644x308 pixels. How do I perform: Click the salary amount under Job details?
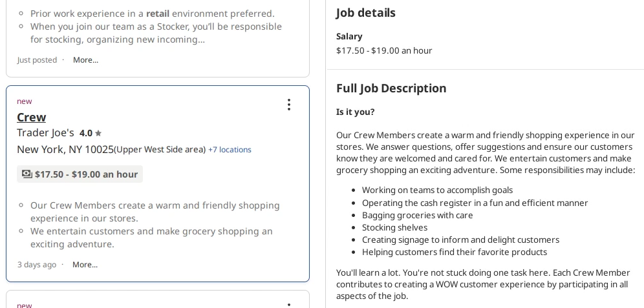(x=384, y=50)
